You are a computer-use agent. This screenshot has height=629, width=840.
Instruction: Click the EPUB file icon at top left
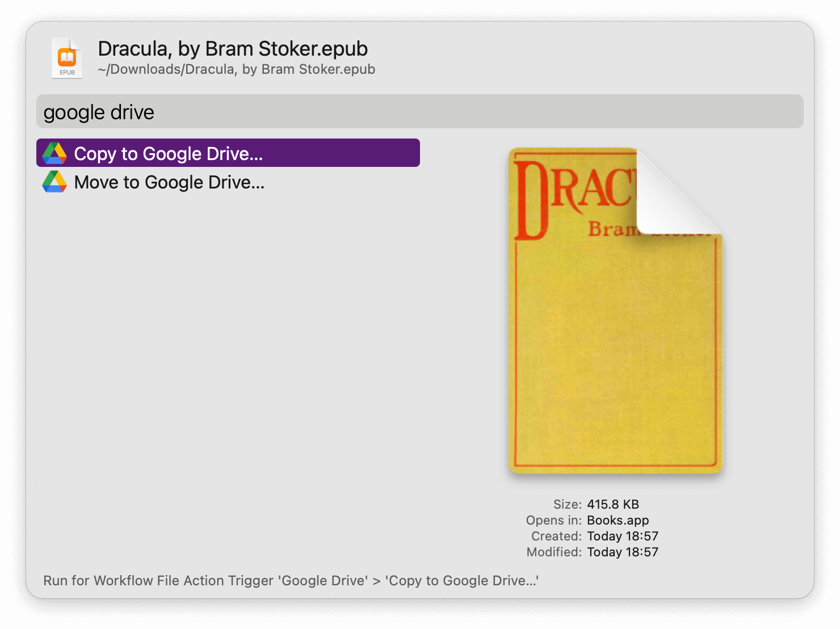click(66, 57)
